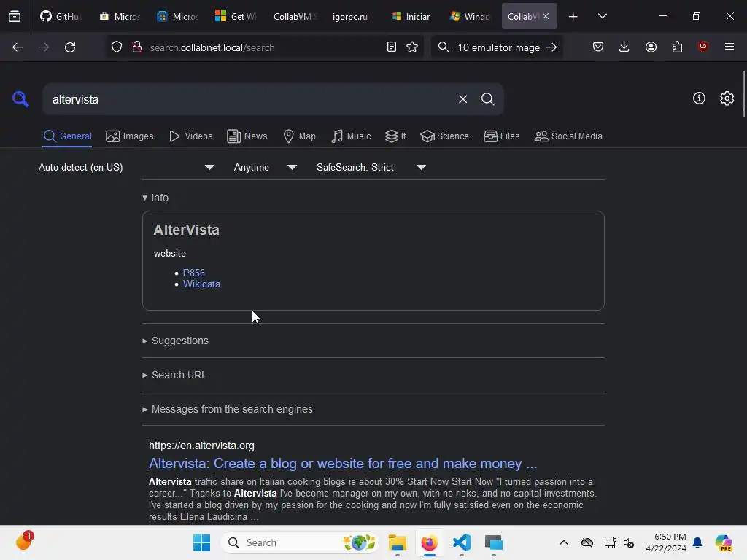Reload the current page
The width and height of the screenshot is (747, 560).
point(70,47)
